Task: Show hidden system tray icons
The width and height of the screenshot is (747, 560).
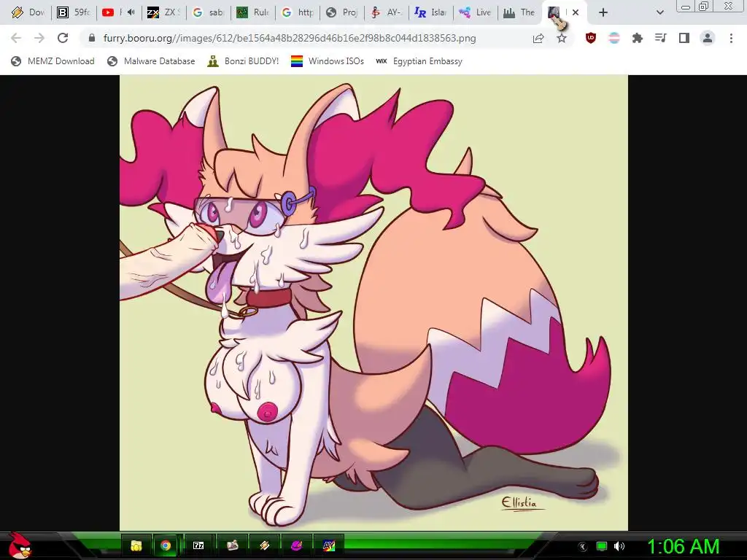Action: coord(582,547)
